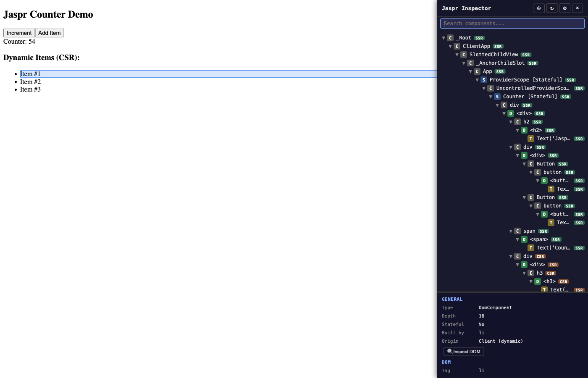The height and width of the screenshot is (378, 588).
Task: Click the T badge beside Text('Coun…
Action: pyautogui.click(x=531, y=248)
